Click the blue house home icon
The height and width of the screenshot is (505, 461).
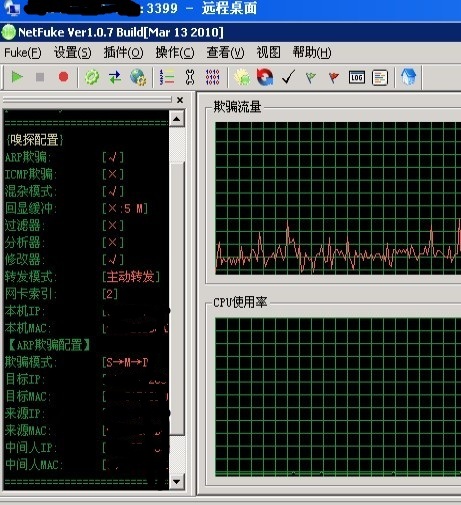coord(409,77)
